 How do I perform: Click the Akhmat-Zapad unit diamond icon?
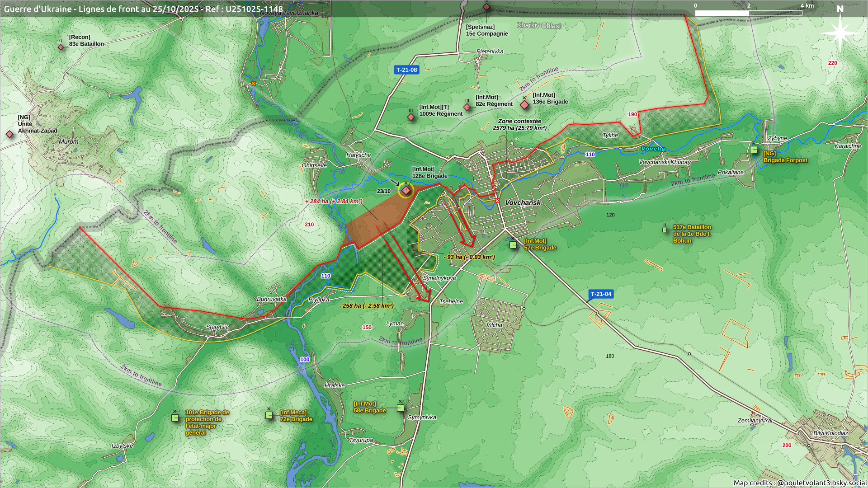9,134
